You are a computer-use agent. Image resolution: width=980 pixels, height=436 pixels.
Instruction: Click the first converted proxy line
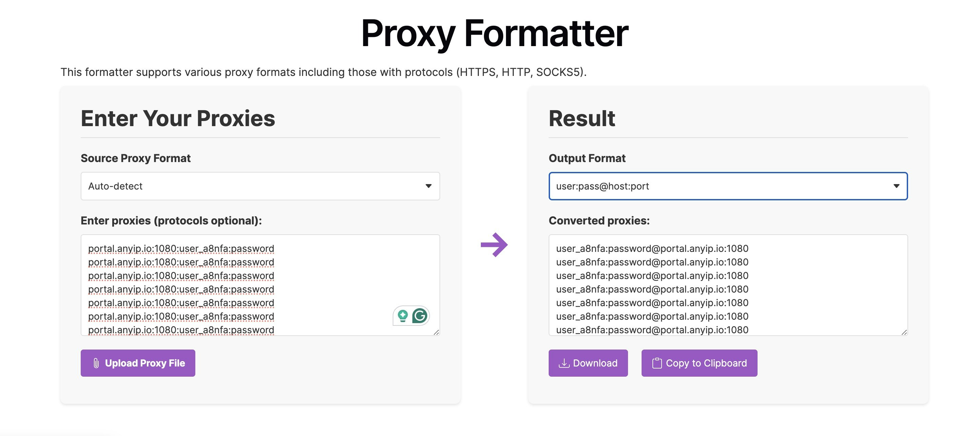coord(652,249)
